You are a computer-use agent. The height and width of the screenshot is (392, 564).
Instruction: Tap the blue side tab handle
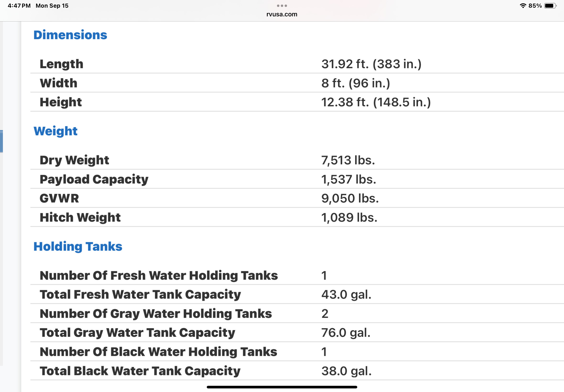click(1, 142)
